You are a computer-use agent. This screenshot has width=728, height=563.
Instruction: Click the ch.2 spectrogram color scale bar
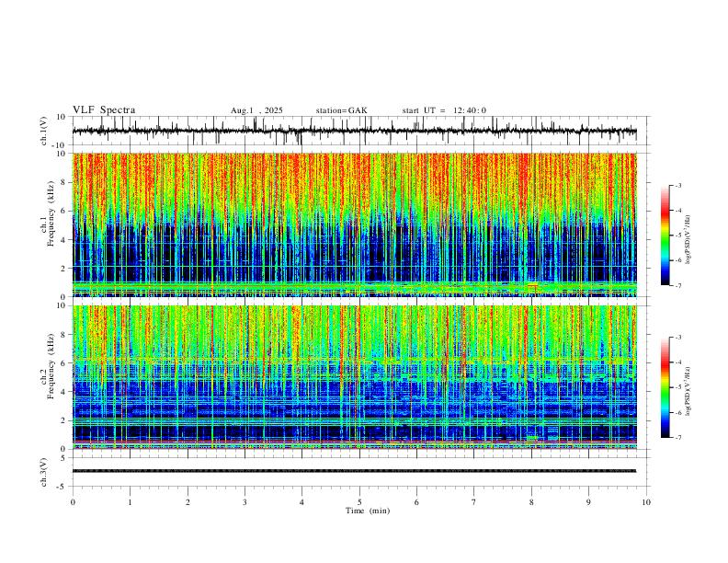point(665,387)
